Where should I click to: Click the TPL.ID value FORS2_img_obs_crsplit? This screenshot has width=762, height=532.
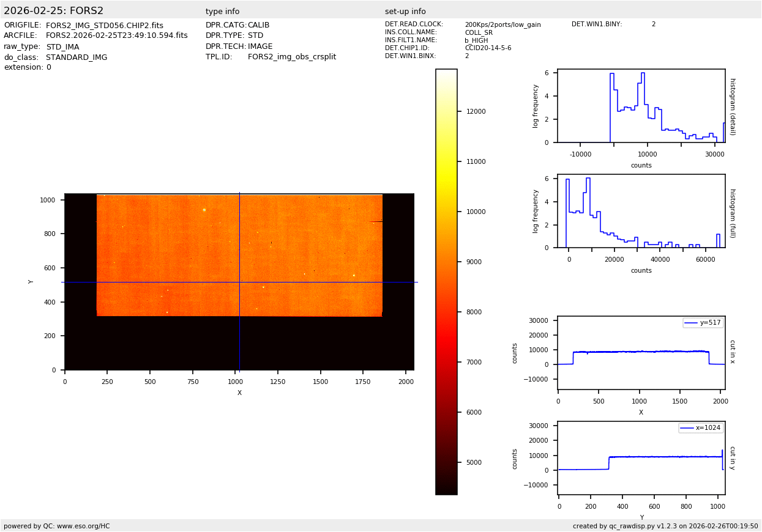click(x=292, y=57)
